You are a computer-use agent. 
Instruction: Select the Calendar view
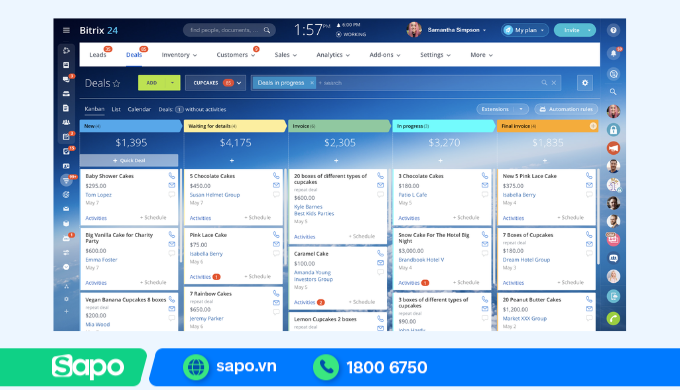click(x=139, y=109)
